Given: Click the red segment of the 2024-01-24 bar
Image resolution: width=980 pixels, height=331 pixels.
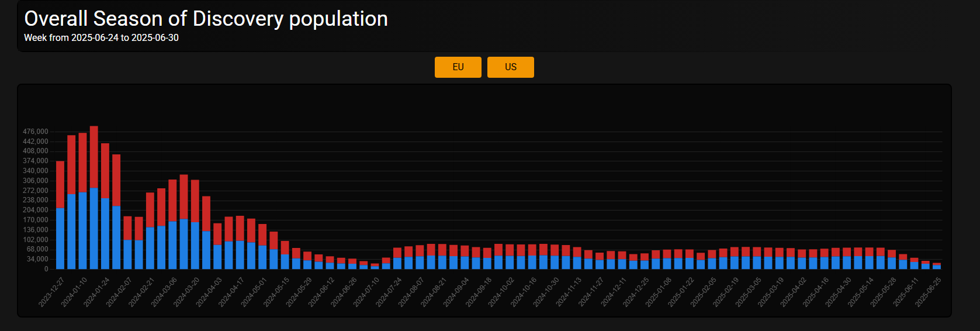Looking at the screenshot, I should click(105, 171).
